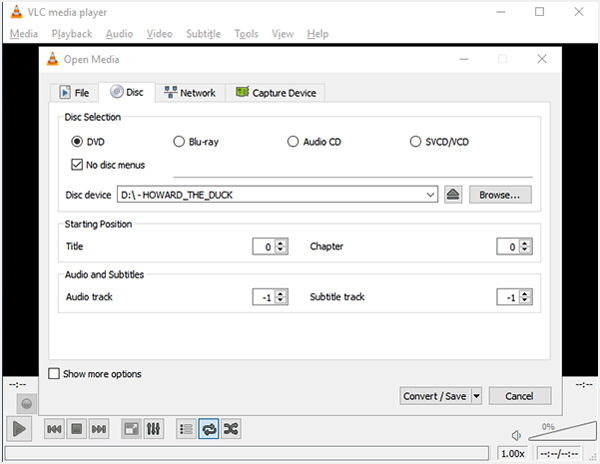This screenshot has height=464, width=600.
Task: Select the SVCD/VCD radio button
Action: [x=415, y=142]
